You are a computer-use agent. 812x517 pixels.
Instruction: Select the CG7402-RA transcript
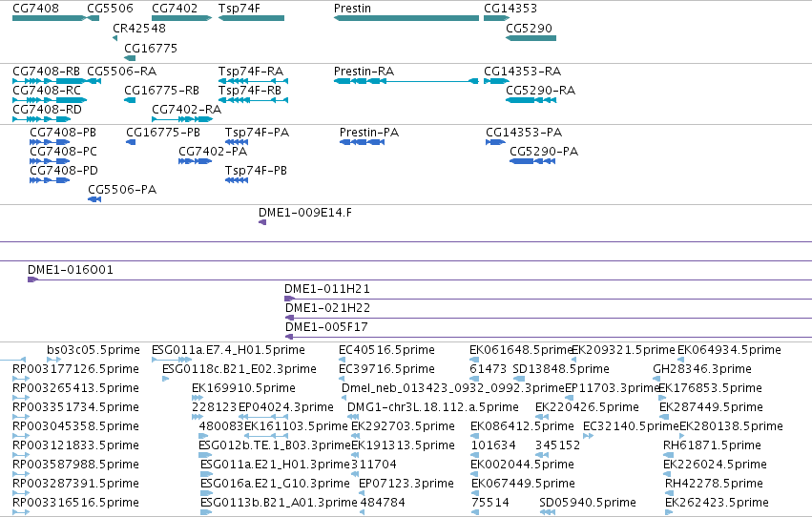(x=181, y=119)
